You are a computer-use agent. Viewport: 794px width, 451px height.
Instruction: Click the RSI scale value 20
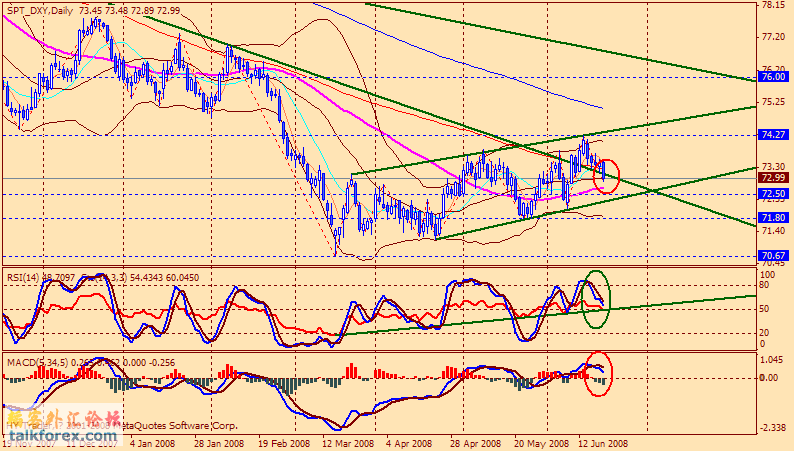point(766,333)
